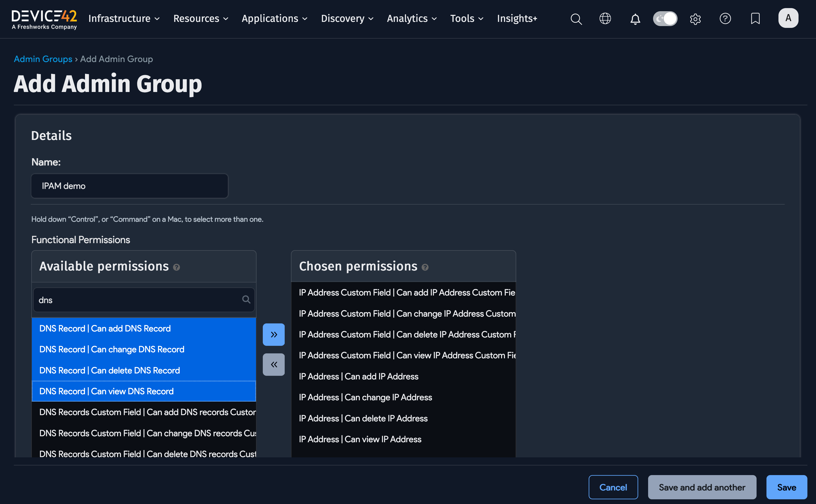The width and height of the screenshot is (816, 504).
Task: Open the Applications menu
Action: pos(274,19)
